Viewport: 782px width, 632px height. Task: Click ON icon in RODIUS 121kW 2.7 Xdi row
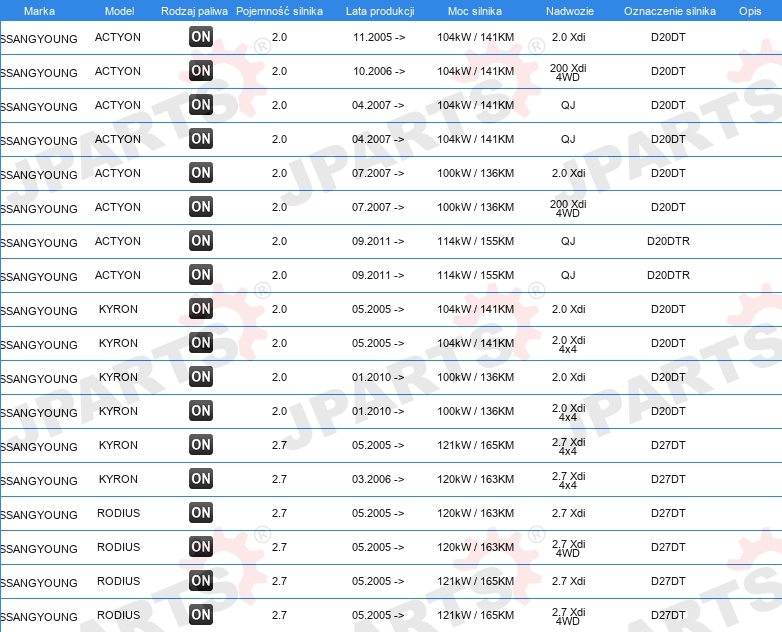pyautogui.click(x=201, y=581)
